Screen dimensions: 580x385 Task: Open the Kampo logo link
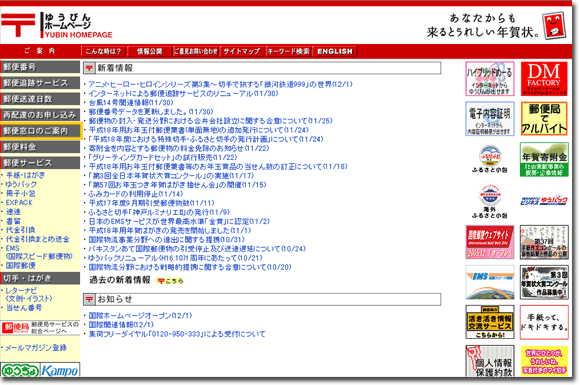[x=60, y=370]
